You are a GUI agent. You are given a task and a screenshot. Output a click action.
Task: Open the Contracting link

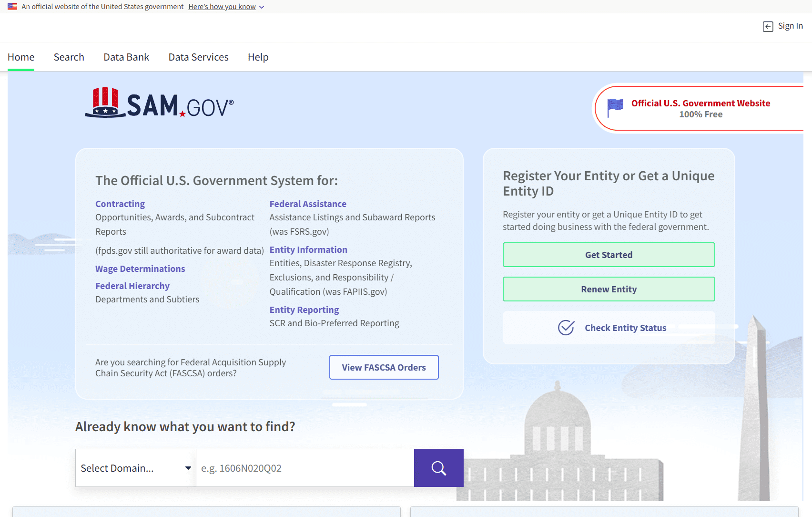(120, 204)
